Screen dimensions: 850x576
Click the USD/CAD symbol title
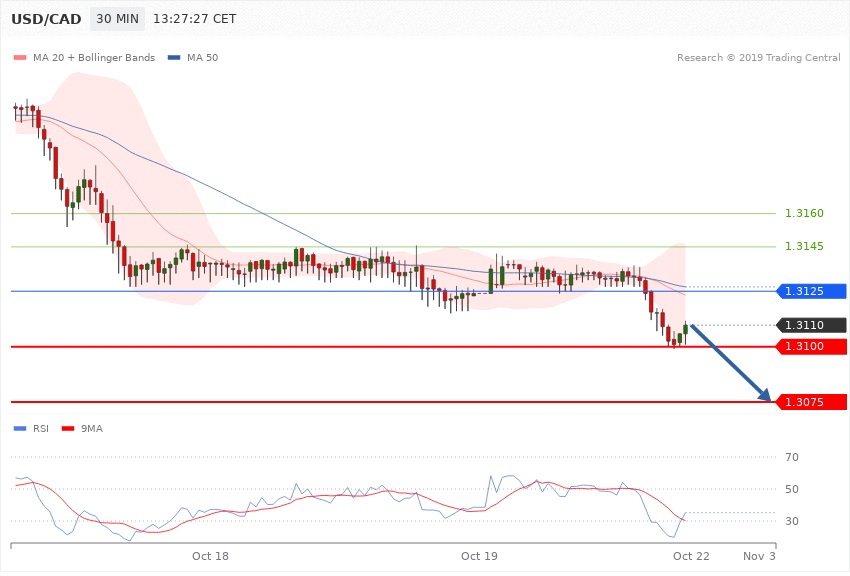coord(46,21)
